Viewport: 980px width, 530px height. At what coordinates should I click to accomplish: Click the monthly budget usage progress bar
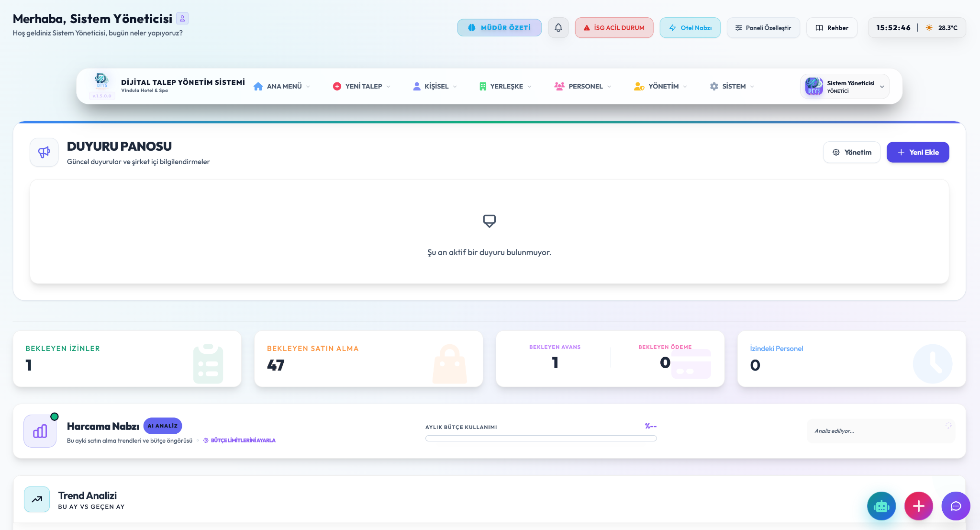tap(541, 438)
